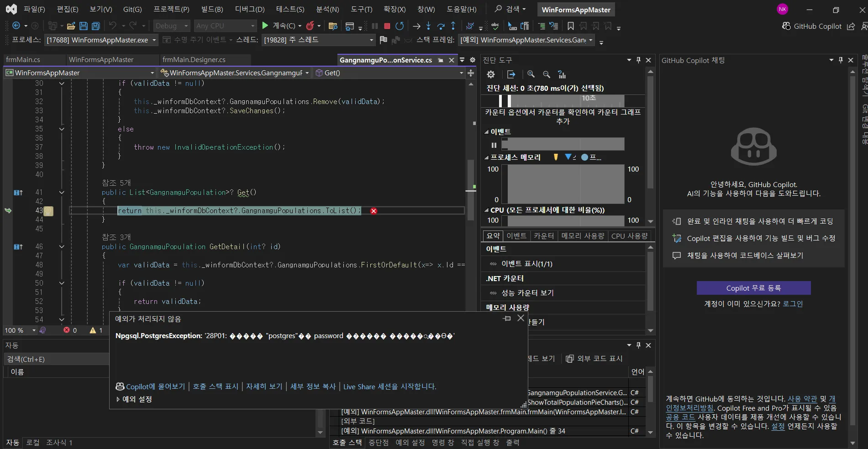The width and height of the screenshot is (868, 449).
Task: Open the 디버그(D) menu
Action: click(x=250, y=9)
